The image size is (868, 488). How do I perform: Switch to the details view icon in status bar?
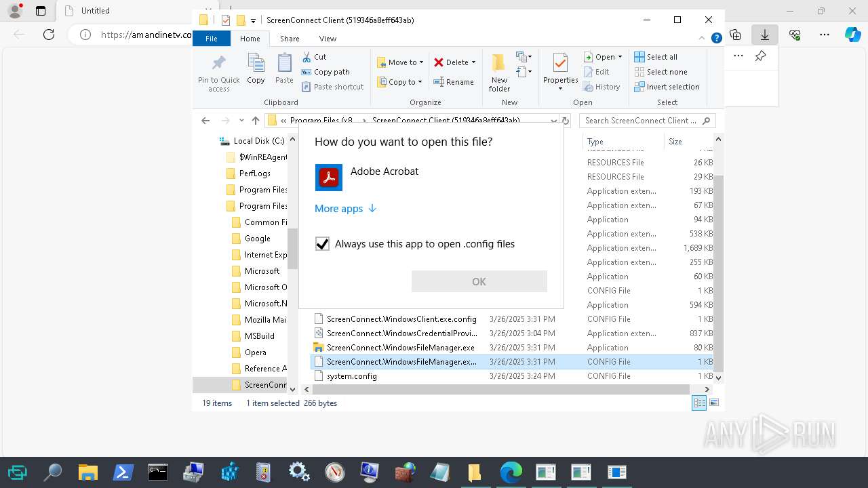[699, 403]
